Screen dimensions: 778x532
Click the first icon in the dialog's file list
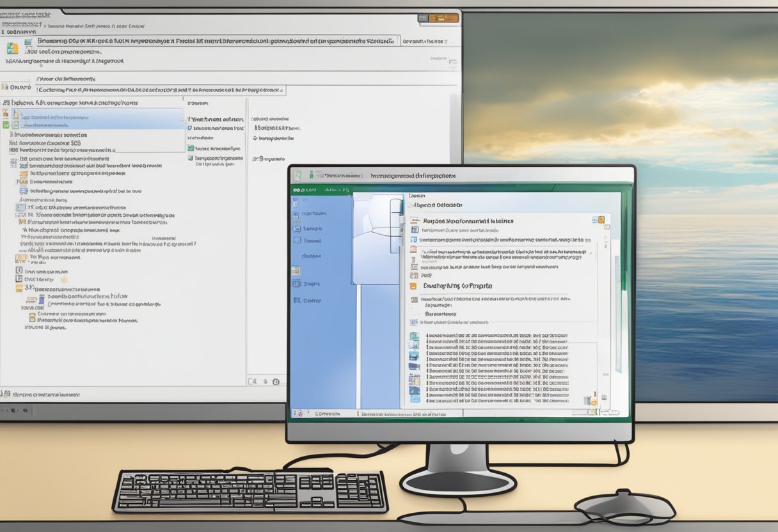pyautogui.click(x=414, y=336)
